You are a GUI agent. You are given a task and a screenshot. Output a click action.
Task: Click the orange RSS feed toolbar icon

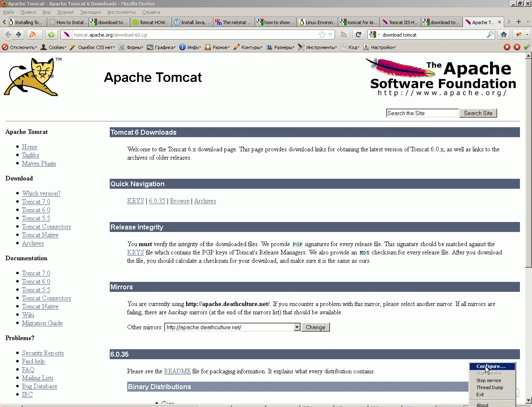click(34, 35)
